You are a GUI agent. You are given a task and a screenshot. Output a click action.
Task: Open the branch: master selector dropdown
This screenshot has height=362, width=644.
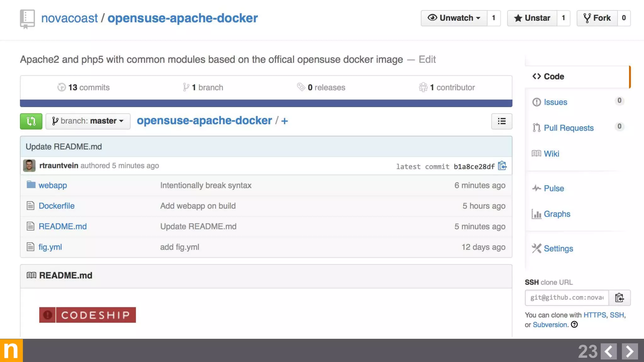point(88,121)
